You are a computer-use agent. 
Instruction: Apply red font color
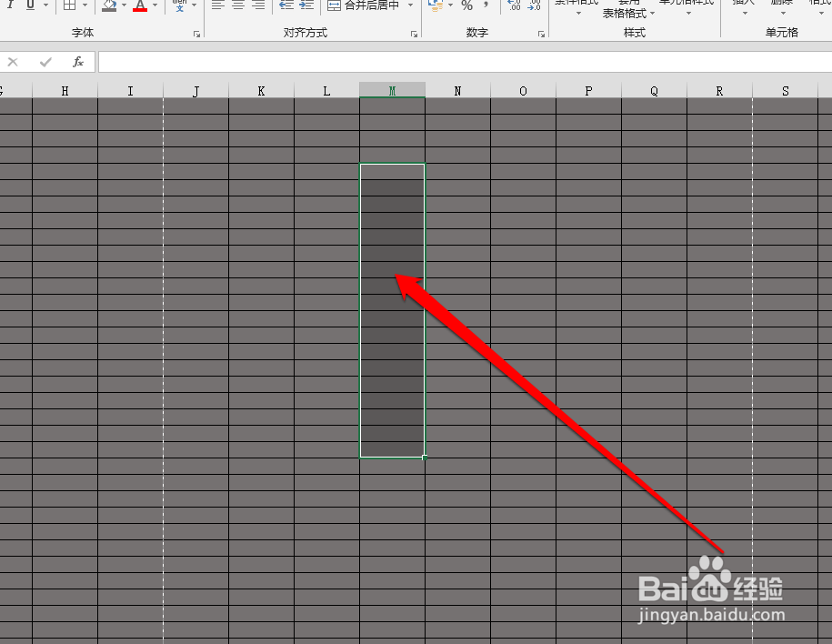139,5
